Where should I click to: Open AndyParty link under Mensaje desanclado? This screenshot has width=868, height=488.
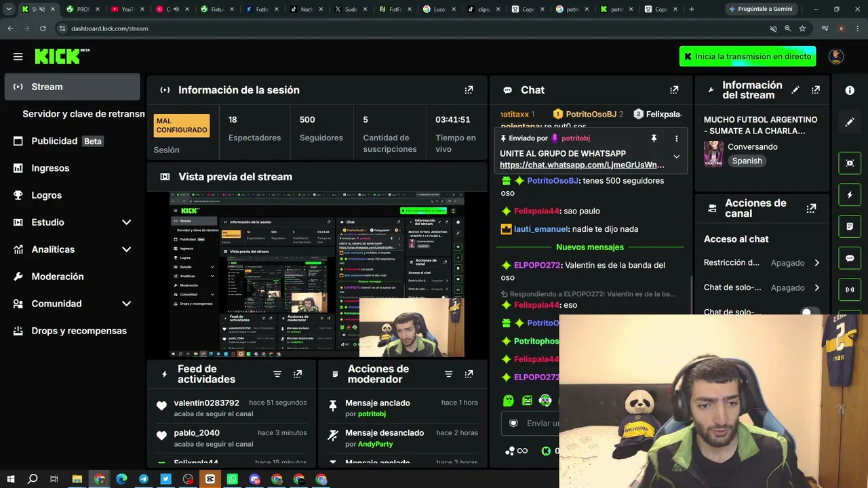pyautogui.click(x=375, y=444)
